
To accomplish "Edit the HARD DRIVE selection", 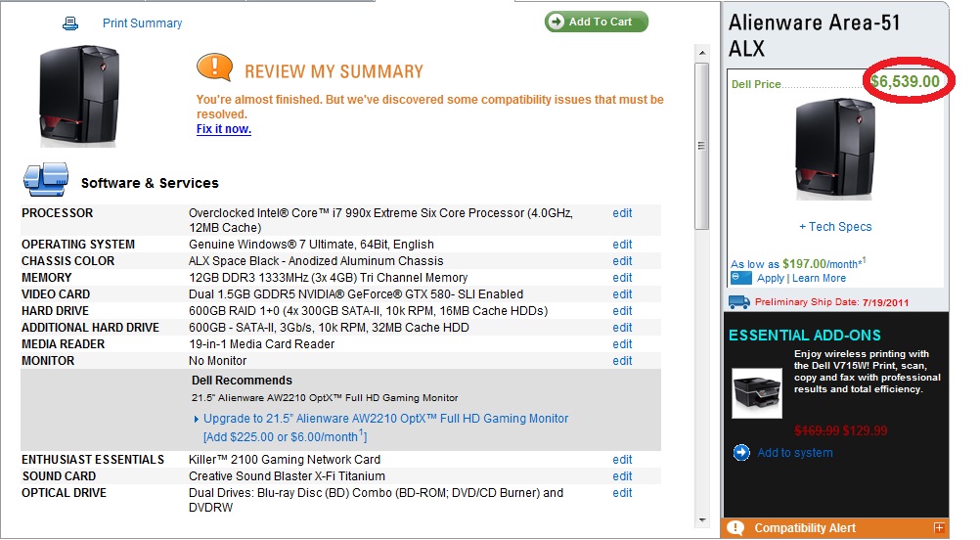I will pyautogui.click(x=622, y=311).
